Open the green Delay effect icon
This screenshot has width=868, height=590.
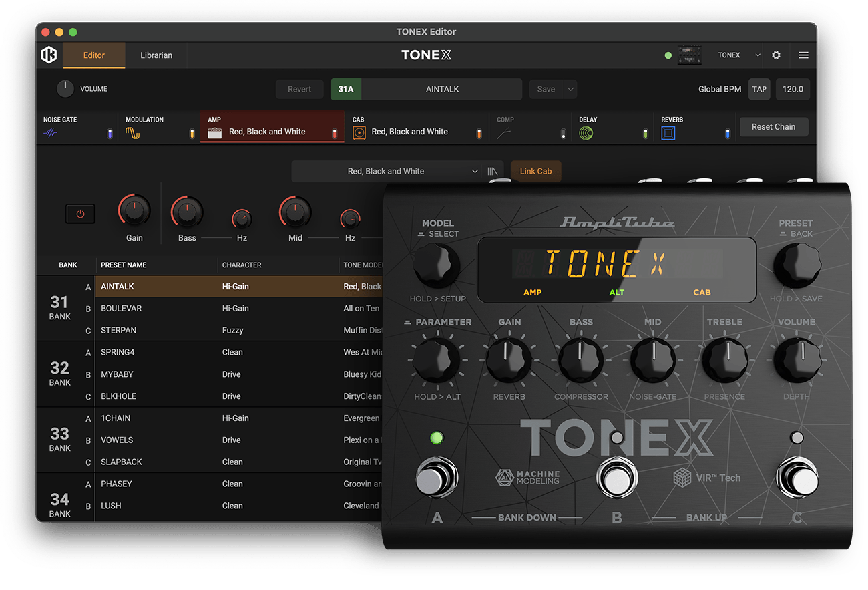coord(586,132)
